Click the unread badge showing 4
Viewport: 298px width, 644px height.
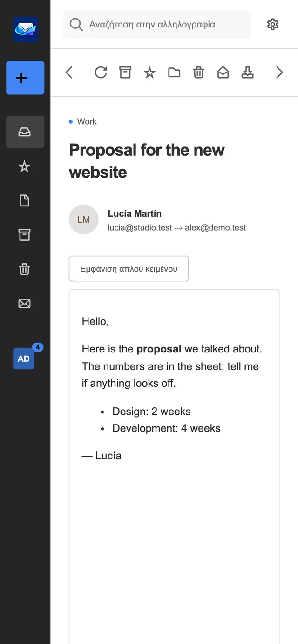coord(38,347)
